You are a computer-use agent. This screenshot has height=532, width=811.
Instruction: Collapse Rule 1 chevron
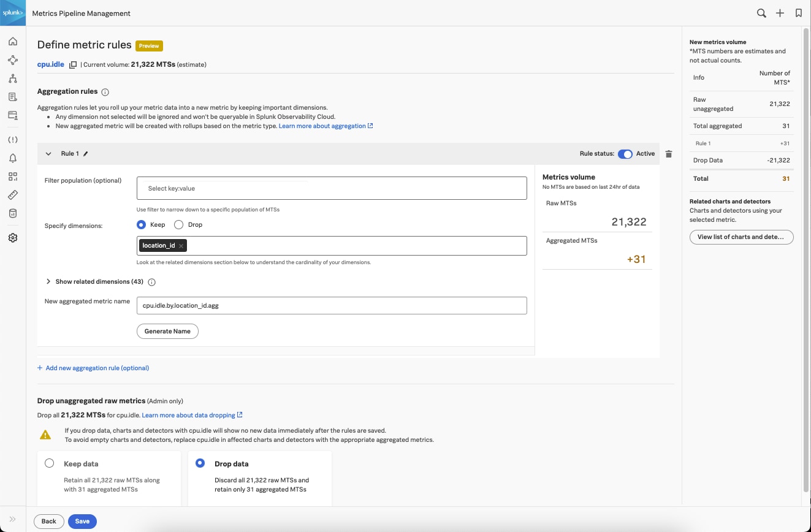tap(48, 154)
